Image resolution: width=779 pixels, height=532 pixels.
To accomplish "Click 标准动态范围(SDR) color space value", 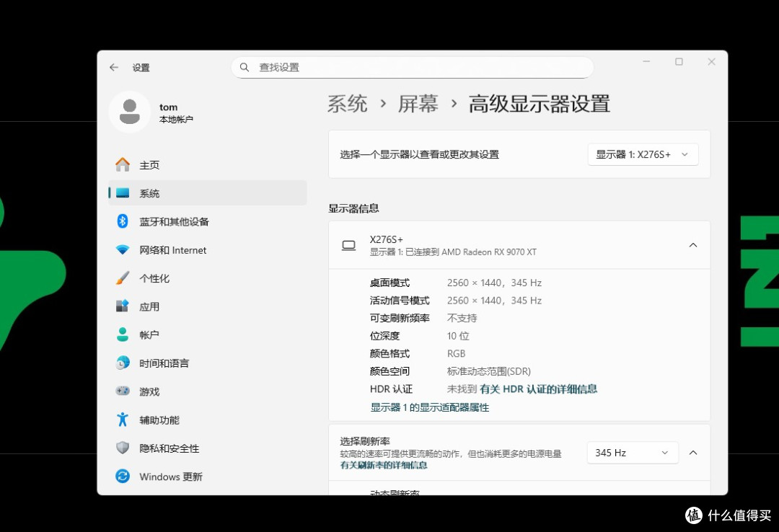I will click(489, 371).
